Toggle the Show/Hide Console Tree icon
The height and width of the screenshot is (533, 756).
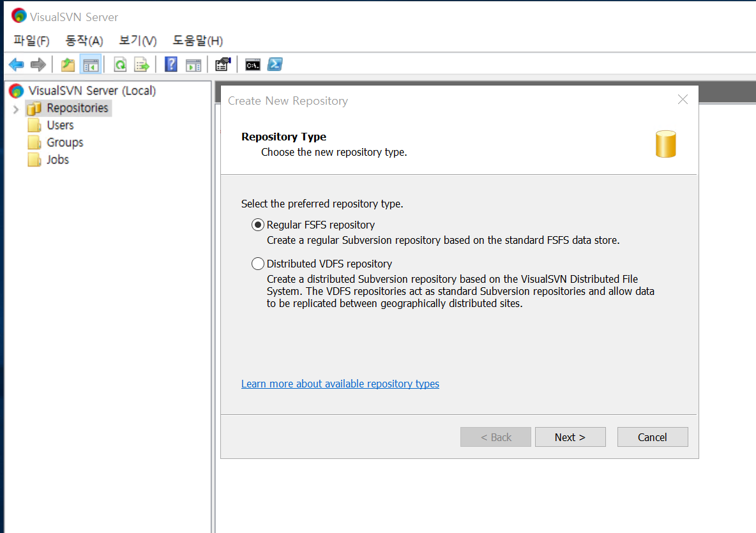(91, 64)
